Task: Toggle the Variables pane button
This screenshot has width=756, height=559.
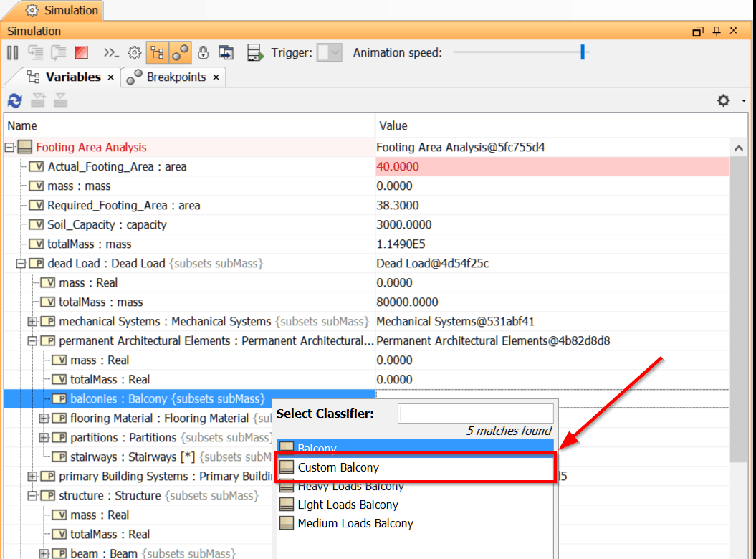Action: click(x=158, y=52)
